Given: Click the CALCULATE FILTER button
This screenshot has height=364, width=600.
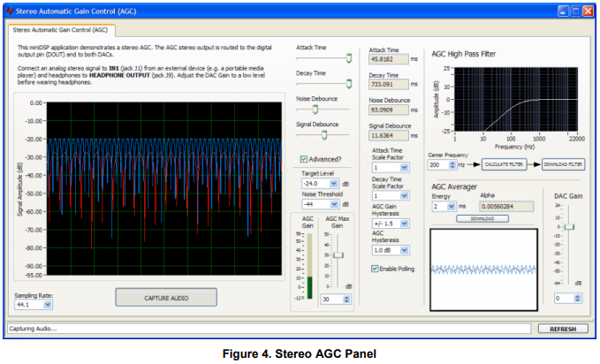Looking at the screenshot, I should coord(504,164).
